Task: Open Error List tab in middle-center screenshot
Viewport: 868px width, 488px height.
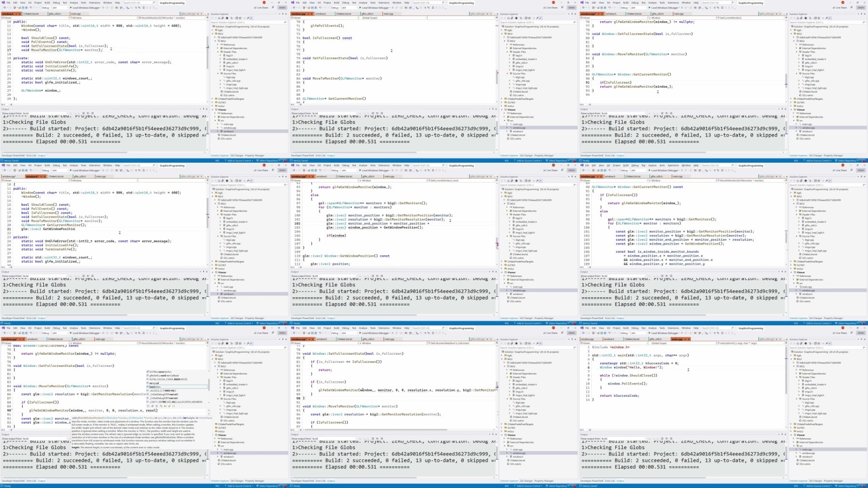Action: [x=321, y=318]
